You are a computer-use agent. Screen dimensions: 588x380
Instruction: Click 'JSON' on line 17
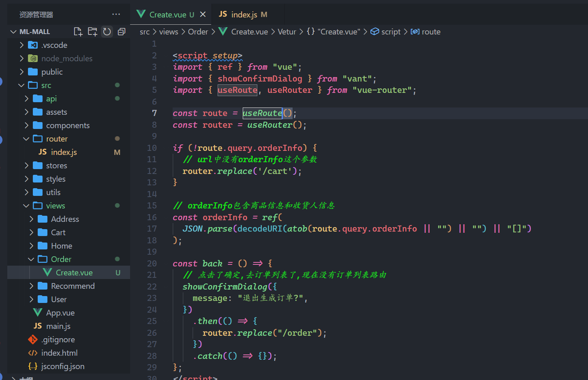point(192,229)
